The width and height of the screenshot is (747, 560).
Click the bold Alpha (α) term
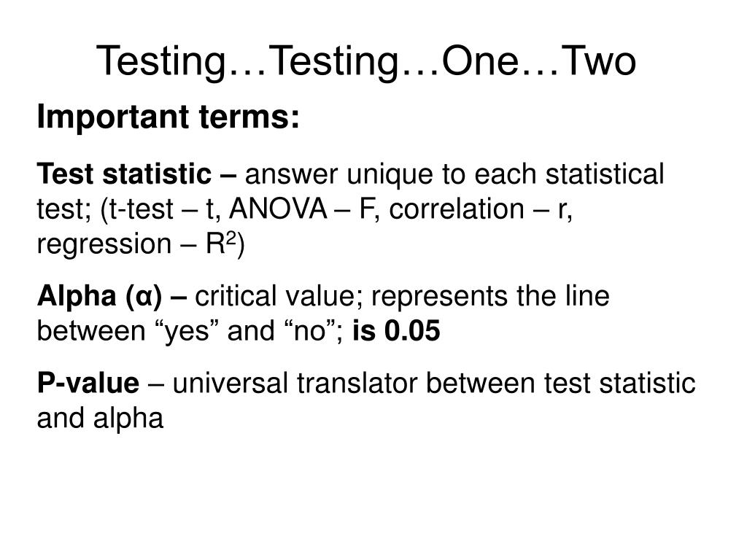coord(99,296)
